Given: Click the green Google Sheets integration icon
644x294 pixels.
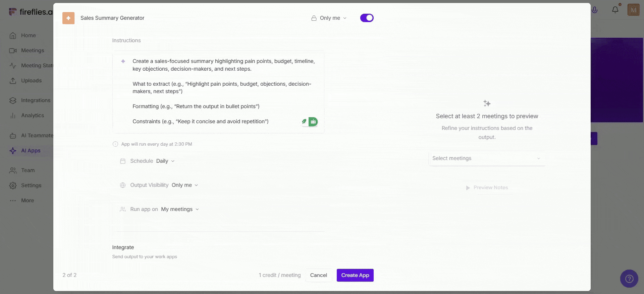Looking at the screenshot, I should (313, 122).
